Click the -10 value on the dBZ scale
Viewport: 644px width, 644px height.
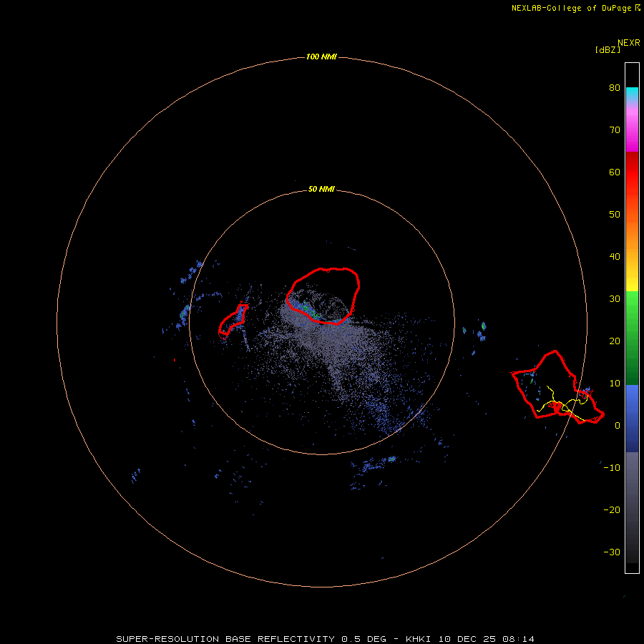click(612, 467)
